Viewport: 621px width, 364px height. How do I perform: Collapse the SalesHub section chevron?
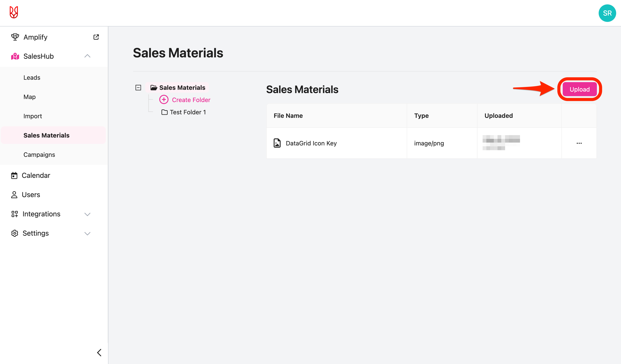click(87, 56)
